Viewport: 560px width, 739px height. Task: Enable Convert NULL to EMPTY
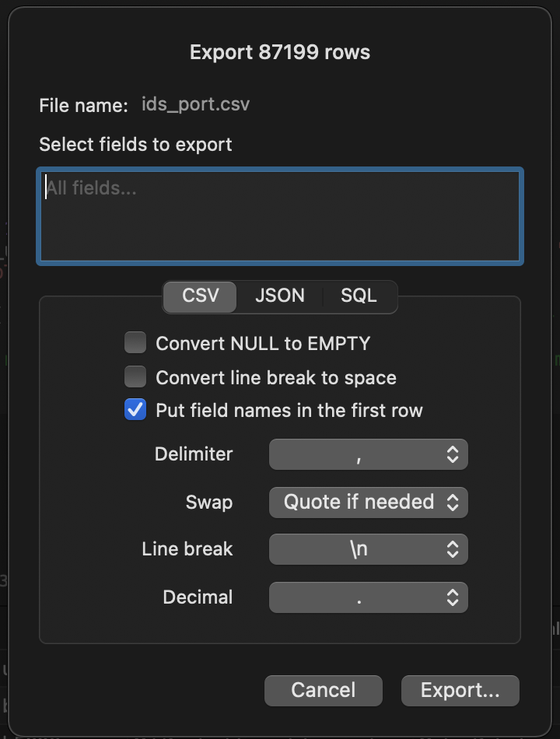click(135, 342)
